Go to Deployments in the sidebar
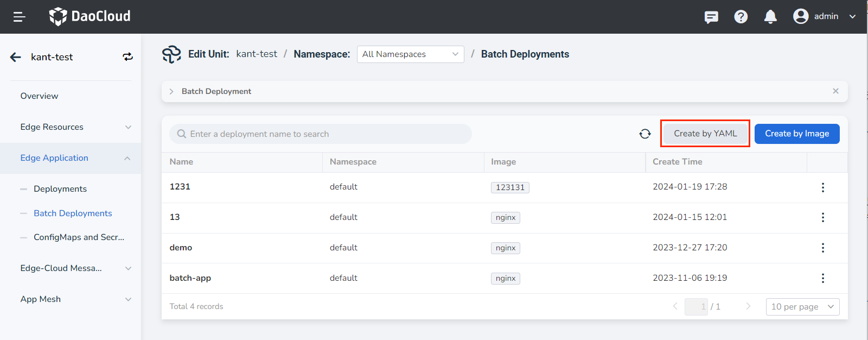Viewport: 868px width, 340px height. (60, 189)
